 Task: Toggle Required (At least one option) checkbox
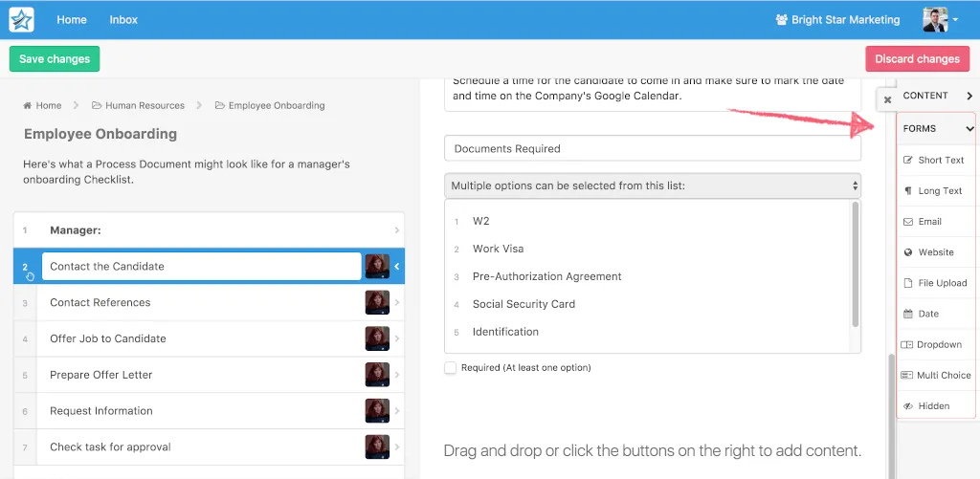click(450, 368)
